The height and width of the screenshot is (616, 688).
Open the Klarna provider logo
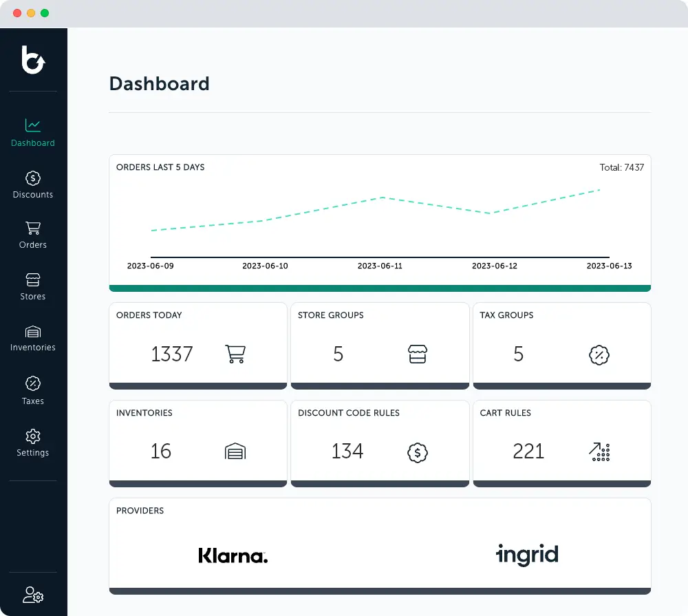click(x=233, y=555)
